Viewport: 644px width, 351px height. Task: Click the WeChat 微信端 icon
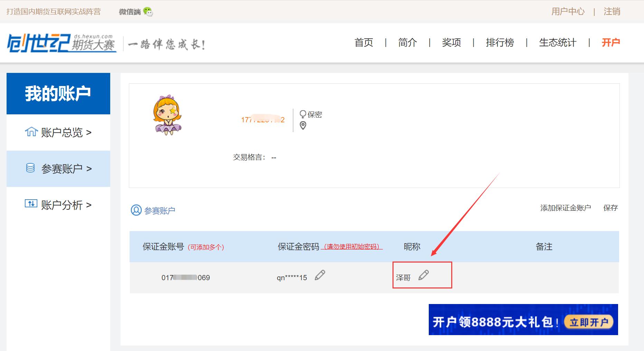coord(148,11)
